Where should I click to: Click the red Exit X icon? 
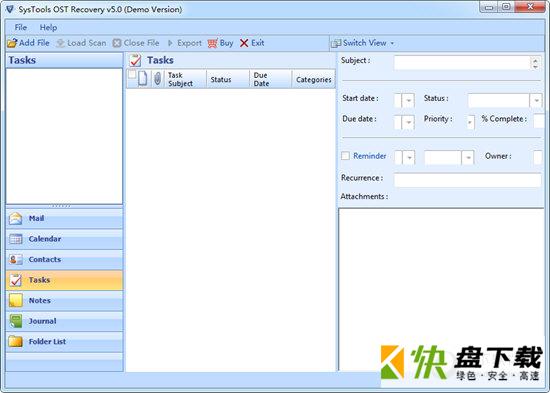pyautogui.click(x=244, y=43)
